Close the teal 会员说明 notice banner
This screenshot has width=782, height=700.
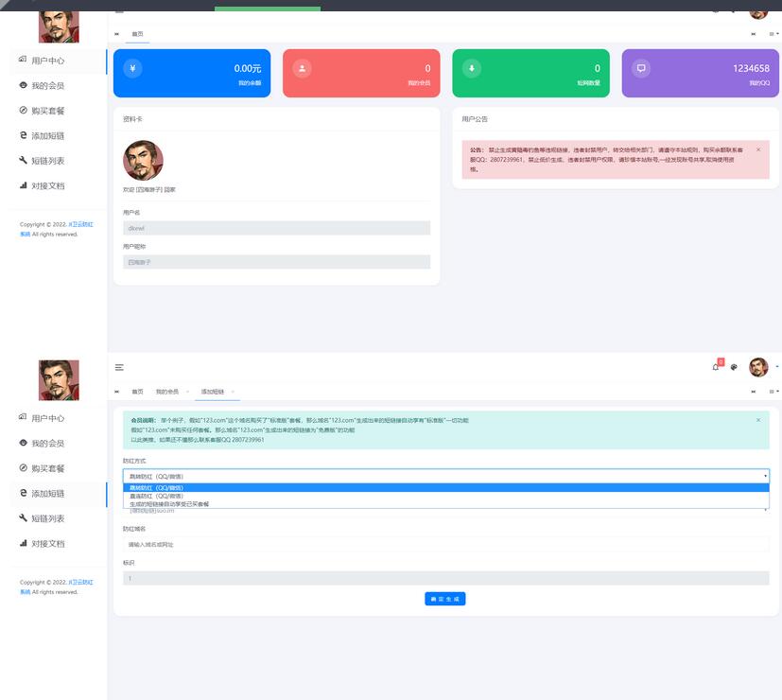click(x=757, y=420)
